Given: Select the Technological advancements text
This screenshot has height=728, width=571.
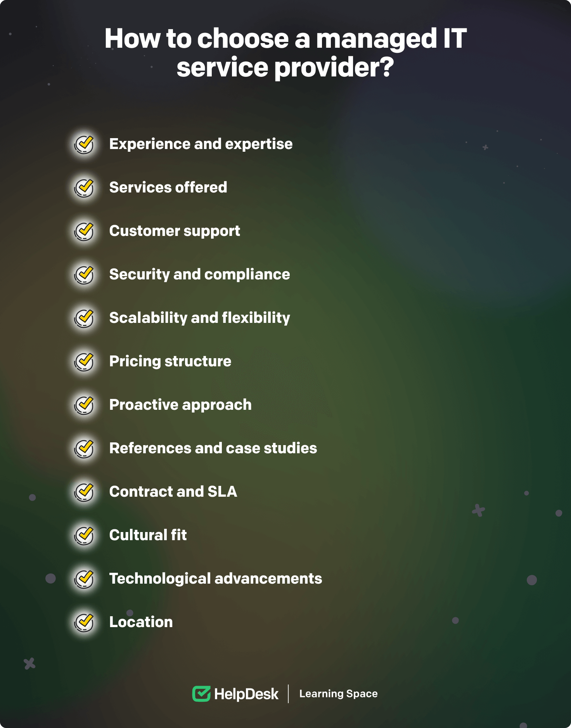Looking at the screenshot, I should tap(216, 579).
